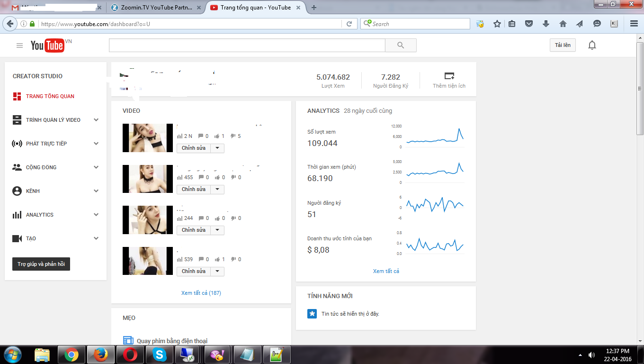Click Chỉnh sửa for the 244 views video
This screenshot has width=644, height=364.
coord(194,230)
